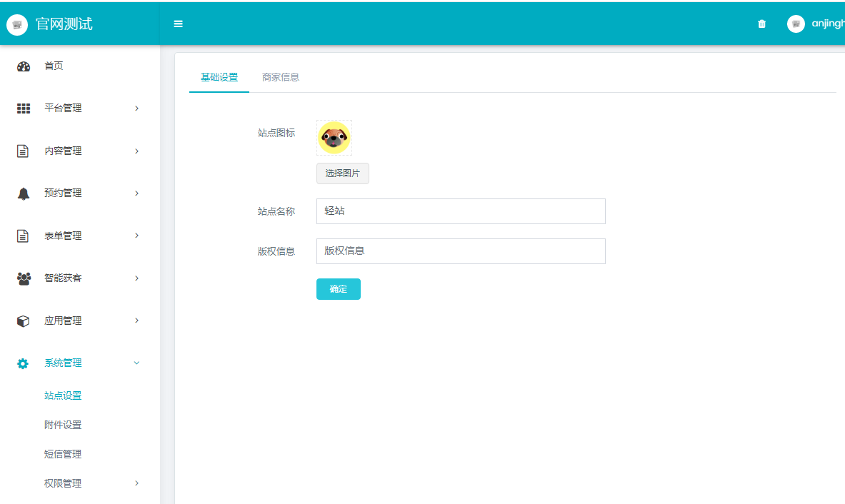Click the 预约管理 bell icon
The height and width of the screenshot is (504, 845).
click(x=24, y=193)
